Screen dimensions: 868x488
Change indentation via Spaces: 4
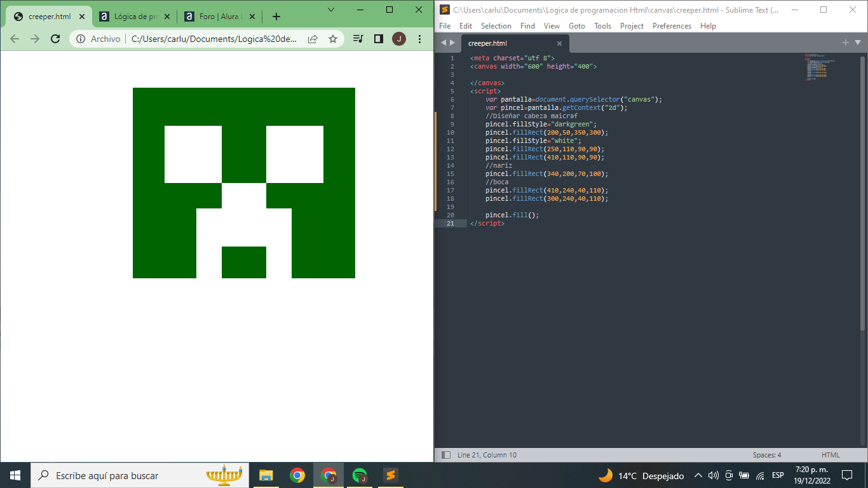pyautogui.click(x=767, y=455)
